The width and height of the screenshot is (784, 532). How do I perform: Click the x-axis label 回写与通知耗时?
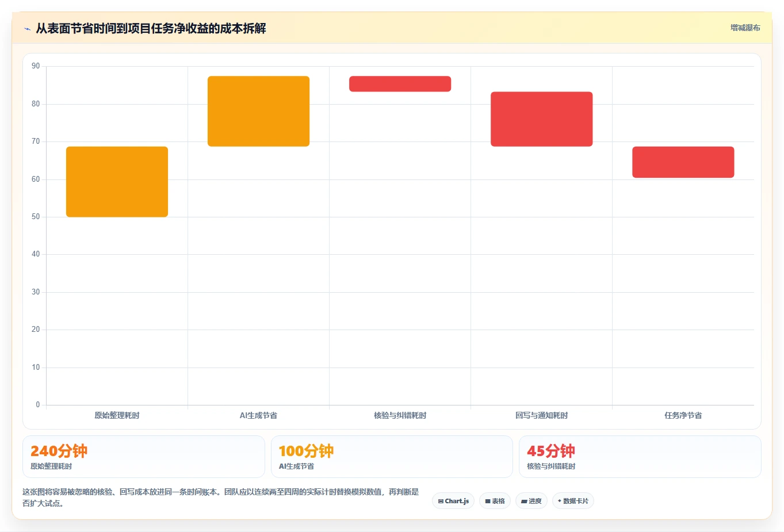541,415
